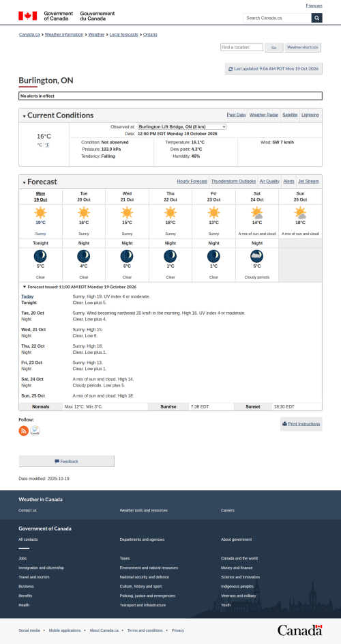
Task: Open the Past Data tab
Action: [237, 115]
